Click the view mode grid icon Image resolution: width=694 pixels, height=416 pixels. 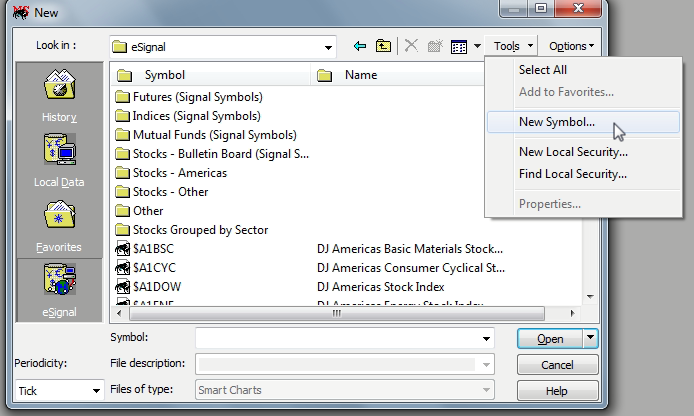[459, 46]
